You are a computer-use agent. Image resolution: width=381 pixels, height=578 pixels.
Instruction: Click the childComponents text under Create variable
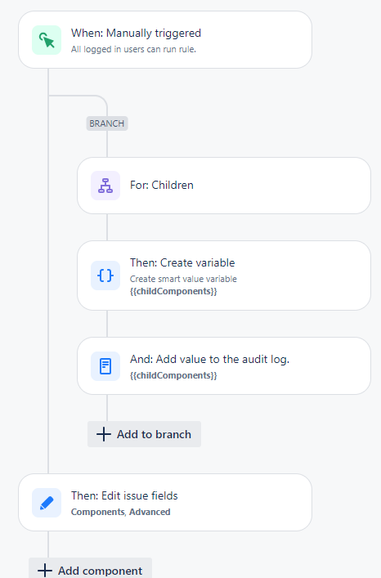pos(173,291)
